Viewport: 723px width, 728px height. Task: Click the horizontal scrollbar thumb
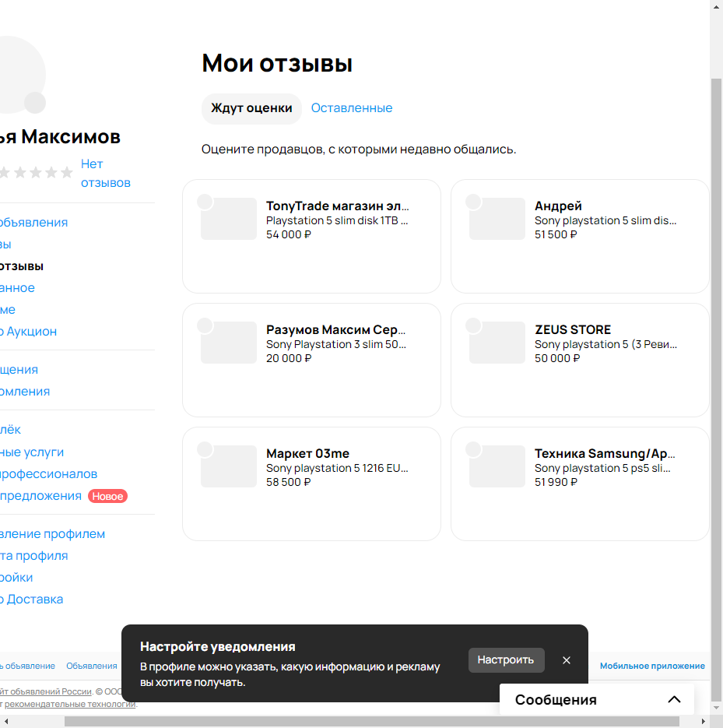372,721
